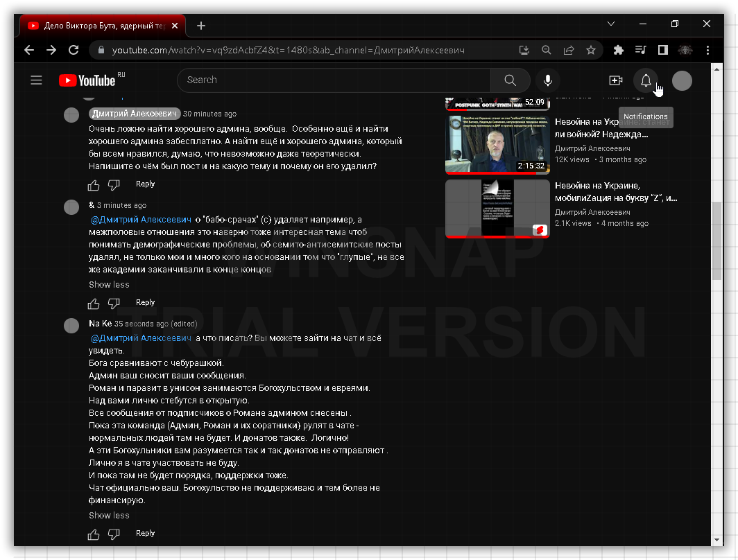The width and height of the screenshot is (738, 560).
Task: Open the 52:09 postpunk video thumbnail
Action: point(497,103)
